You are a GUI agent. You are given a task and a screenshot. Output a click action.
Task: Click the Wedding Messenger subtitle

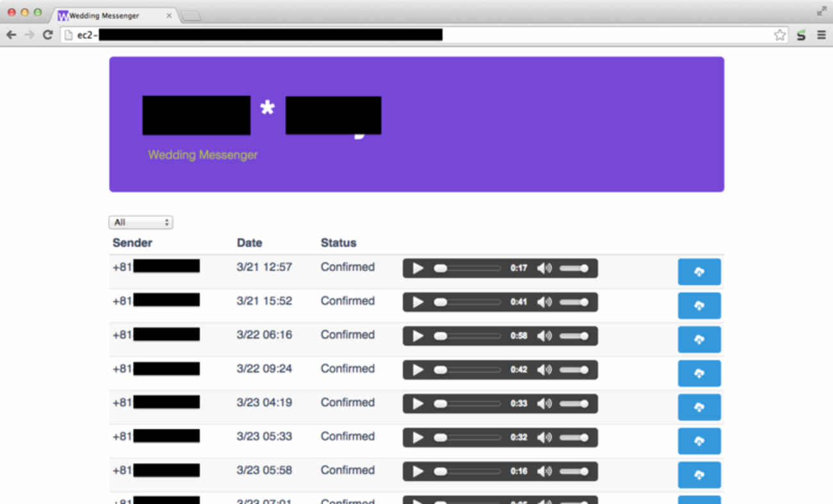[202, 155]
